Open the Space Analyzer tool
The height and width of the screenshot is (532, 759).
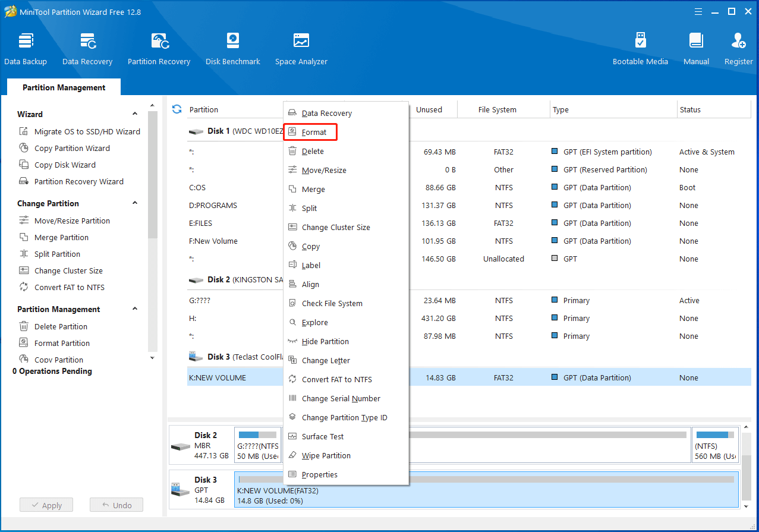click(x=301, y=49)
